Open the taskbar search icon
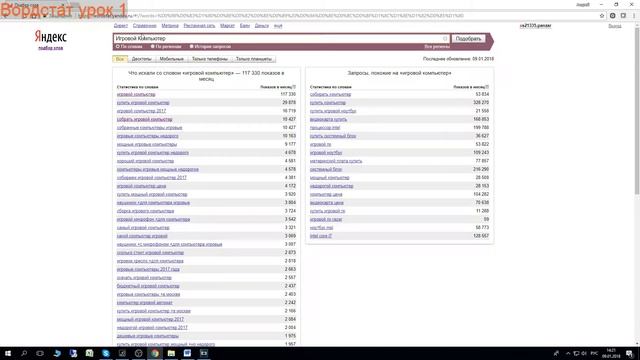 pyautogui.click(x=24, y=353)
